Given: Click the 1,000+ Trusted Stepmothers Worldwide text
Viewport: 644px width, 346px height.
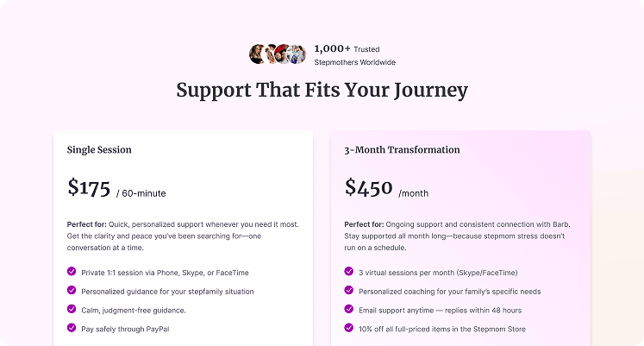Looking at the screenshot, I should tap(354, 55).
